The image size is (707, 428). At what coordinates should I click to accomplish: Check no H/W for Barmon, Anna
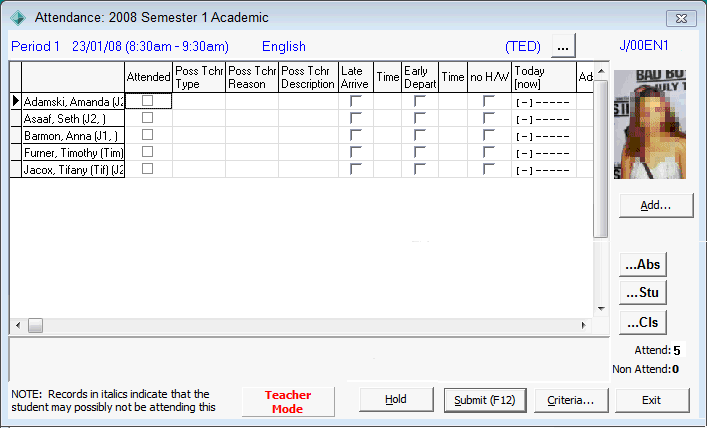point(489,135)
